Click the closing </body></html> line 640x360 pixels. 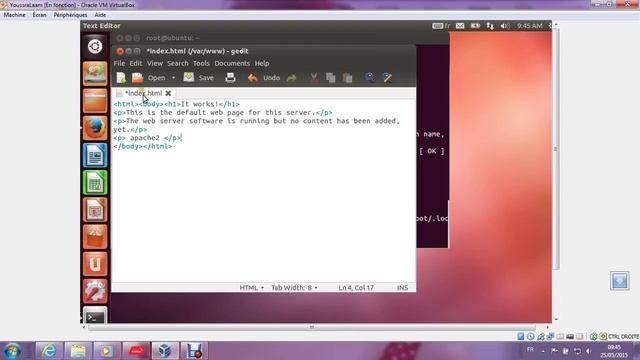coord(143,146)
